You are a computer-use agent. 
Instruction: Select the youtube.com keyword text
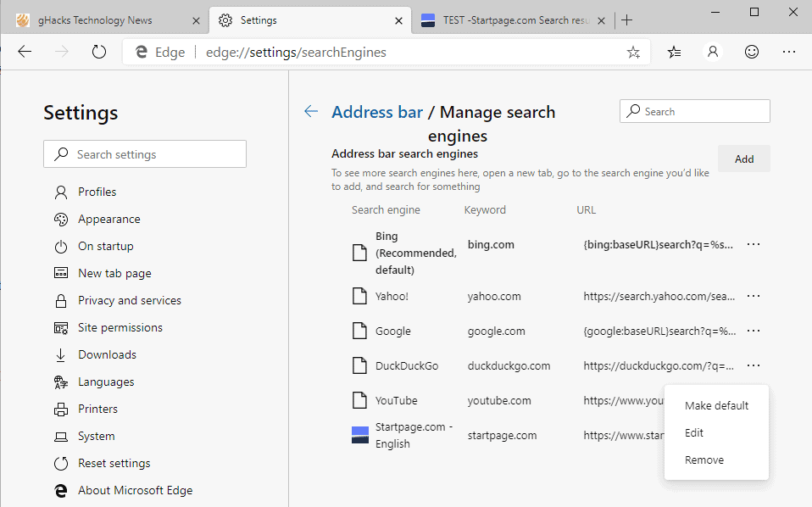click(x=499, y=400)
